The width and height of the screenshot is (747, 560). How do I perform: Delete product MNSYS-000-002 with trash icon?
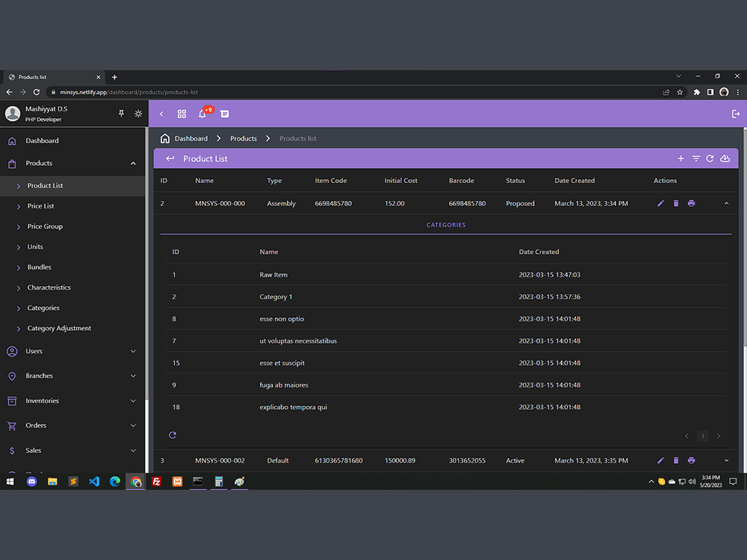tap(676, 461)
